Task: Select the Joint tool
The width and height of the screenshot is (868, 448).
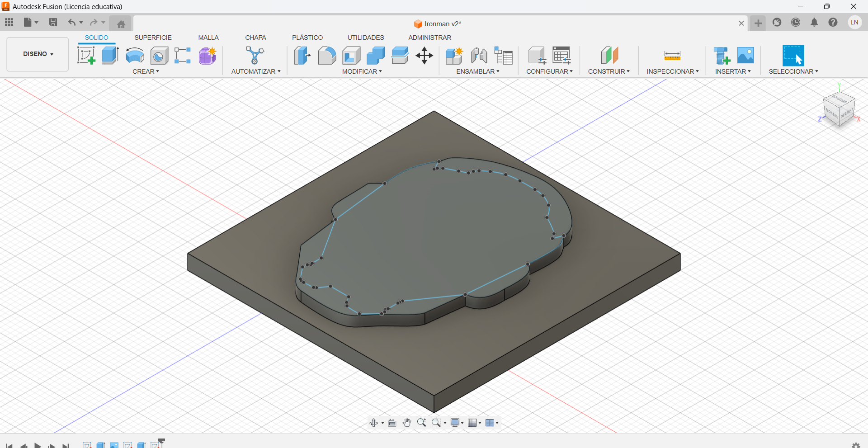Action: tap(479, 56)
